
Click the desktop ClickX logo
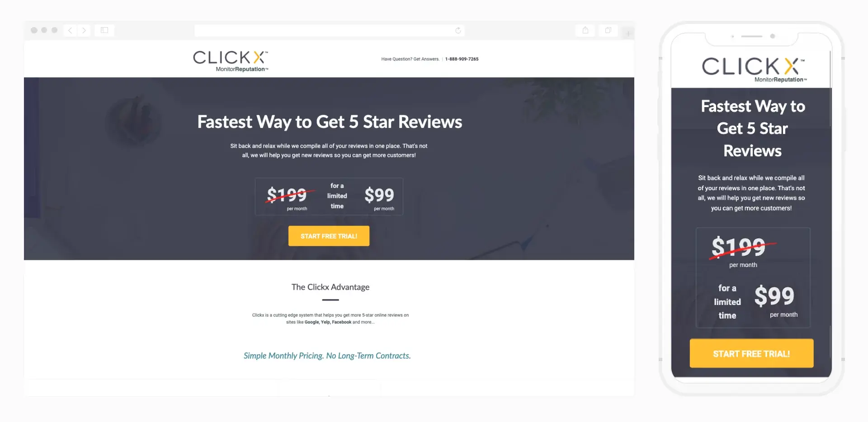click(x=231, y=61)
